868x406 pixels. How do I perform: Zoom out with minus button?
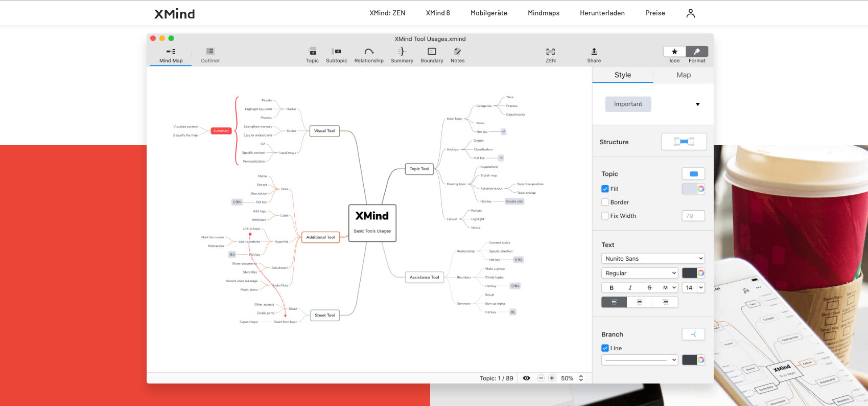tap(541, 378)
